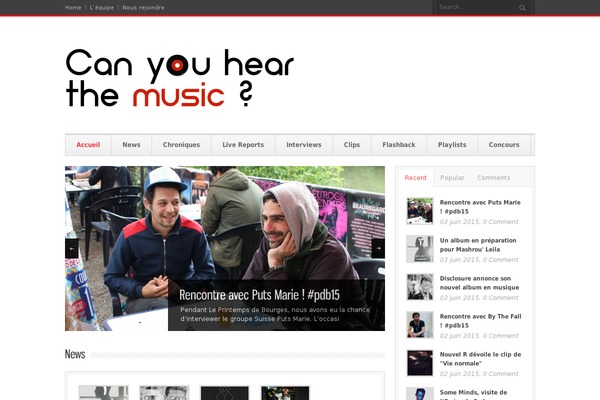Select the Accueil menu item
Image resolution: width=600 pixels, height=400 pixels.
[x=88, y=145]
